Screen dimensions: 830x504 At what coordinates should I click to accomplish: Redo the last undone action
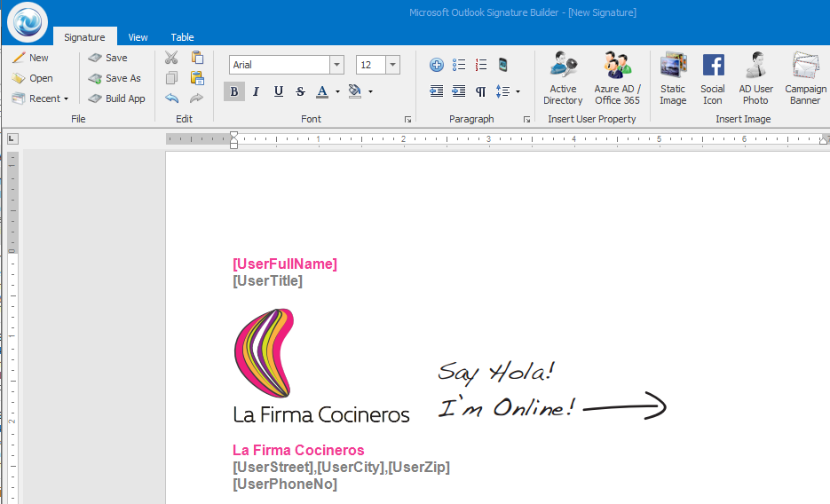click(x=196, y=98)
